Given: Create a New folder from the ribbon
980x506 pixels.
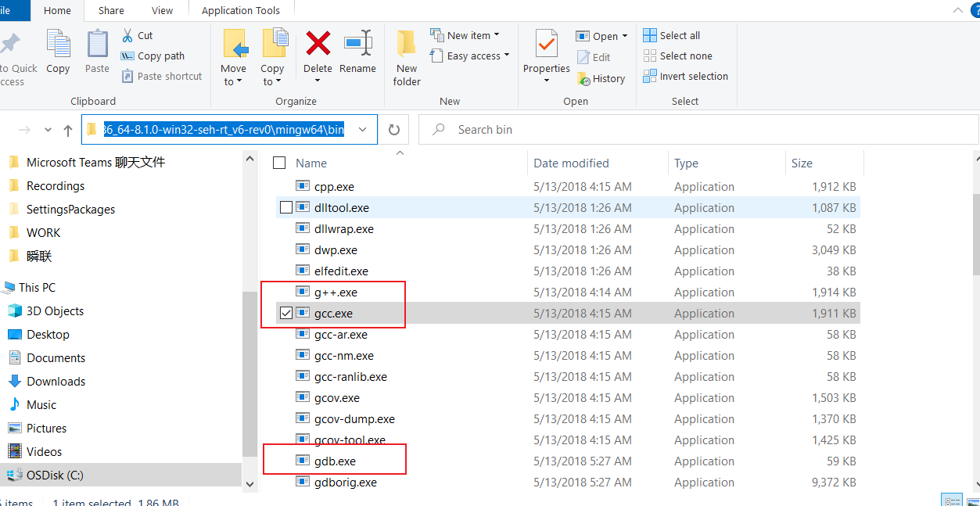Looking at the screenshot, I should pyautogui.click(x=407, y=58).
